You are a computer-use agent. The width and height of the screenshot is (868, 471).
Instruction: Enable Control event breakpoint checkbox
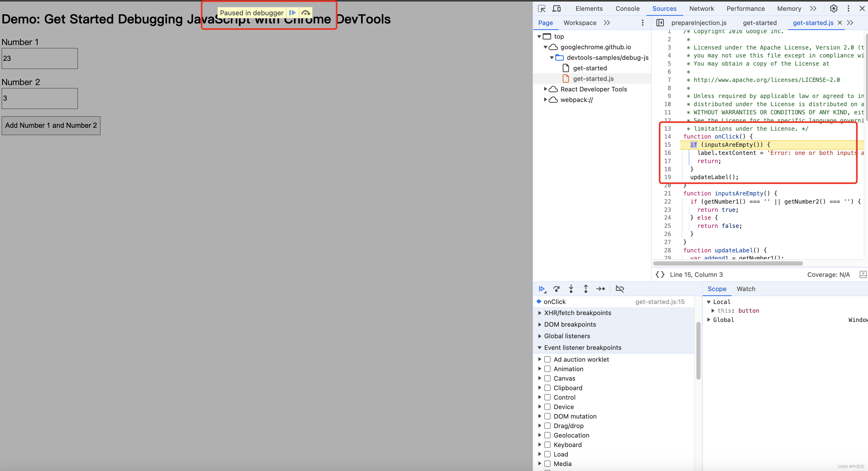coord(547,398)
